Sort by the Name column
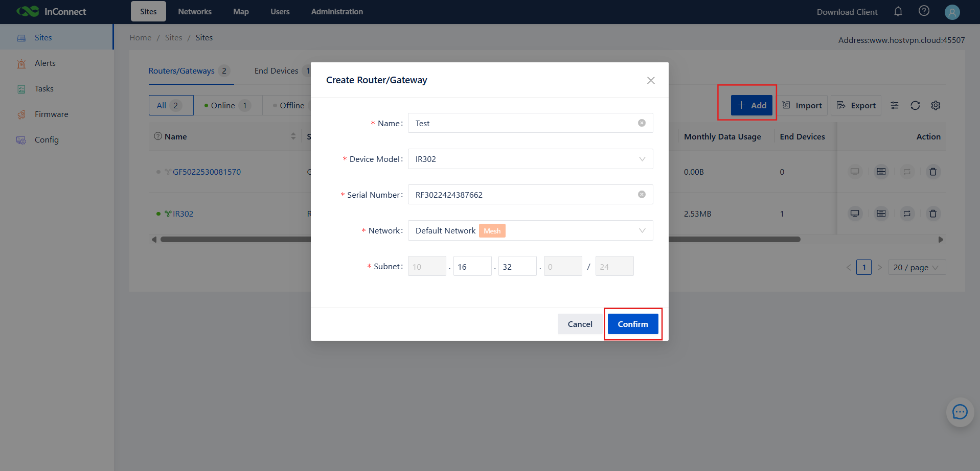This screenshot has width=980, height=471. (x=293, y=136)
